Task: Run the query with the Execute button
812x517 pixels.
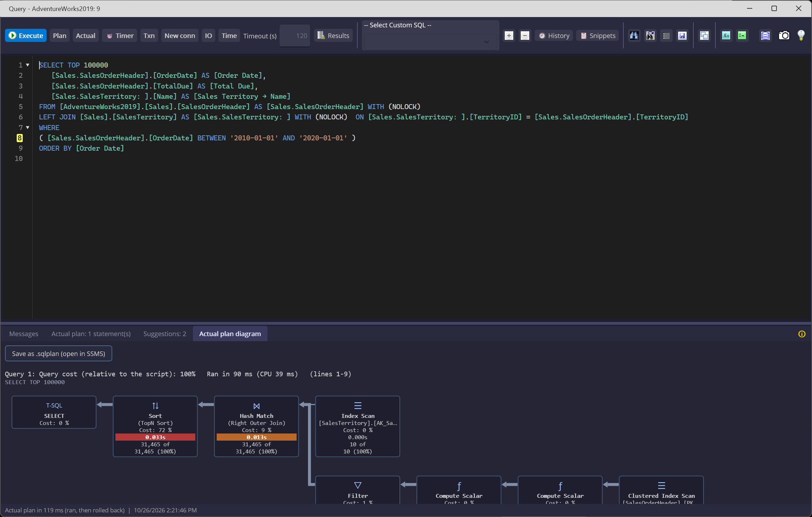Action: (x=26, y=36)
